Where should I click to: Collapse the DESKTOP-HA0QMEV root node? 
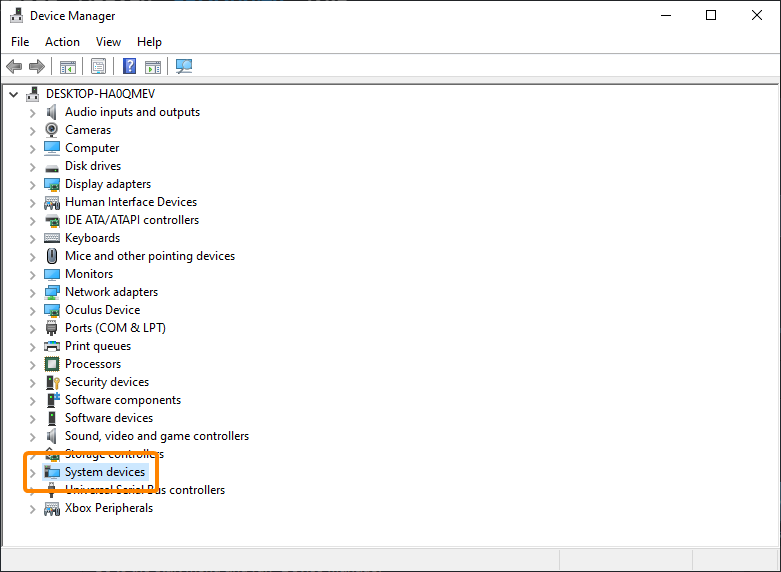(13, 94)
